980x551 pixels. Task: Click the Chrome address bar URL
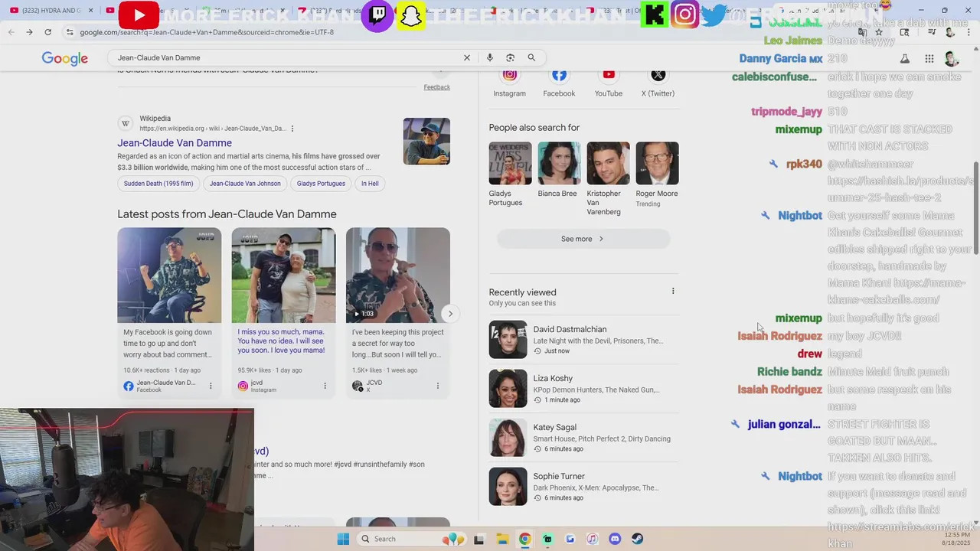point(207,32)
